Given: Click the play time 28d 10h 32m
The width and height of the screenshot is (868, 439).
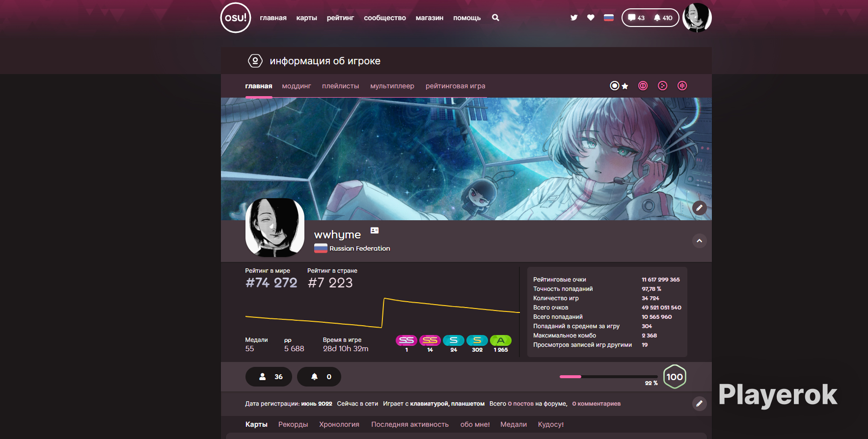Looking at the screenshot, I should (346, 349).
